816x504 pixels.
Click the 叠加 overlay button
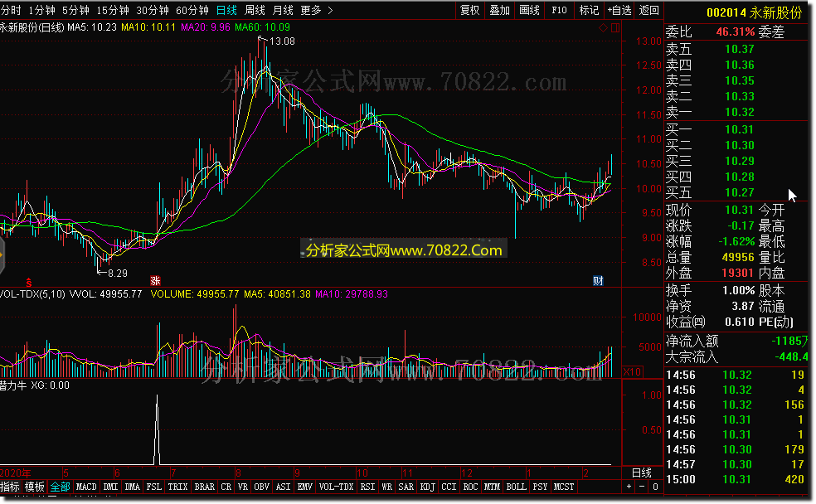(499, 10)
